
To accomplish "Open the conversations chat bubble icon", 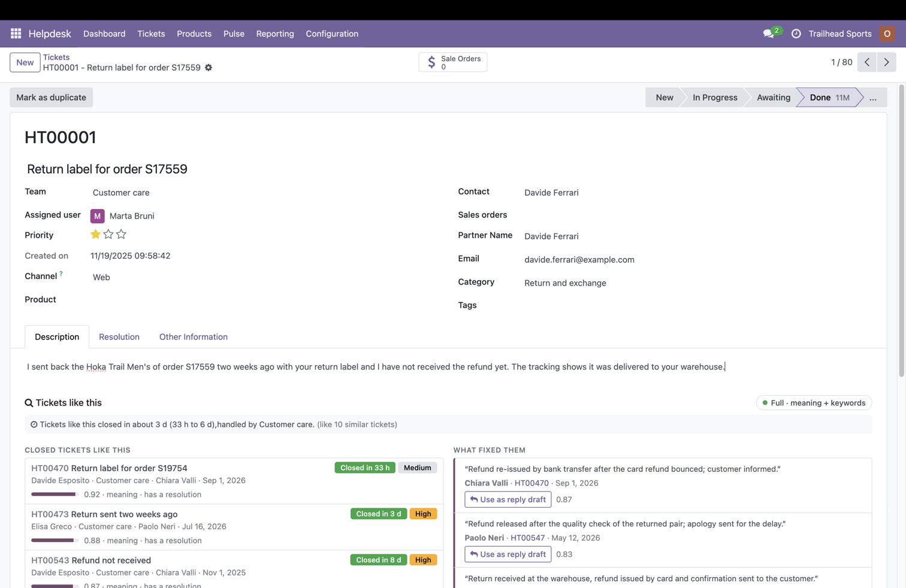I will tap(769, 34).
